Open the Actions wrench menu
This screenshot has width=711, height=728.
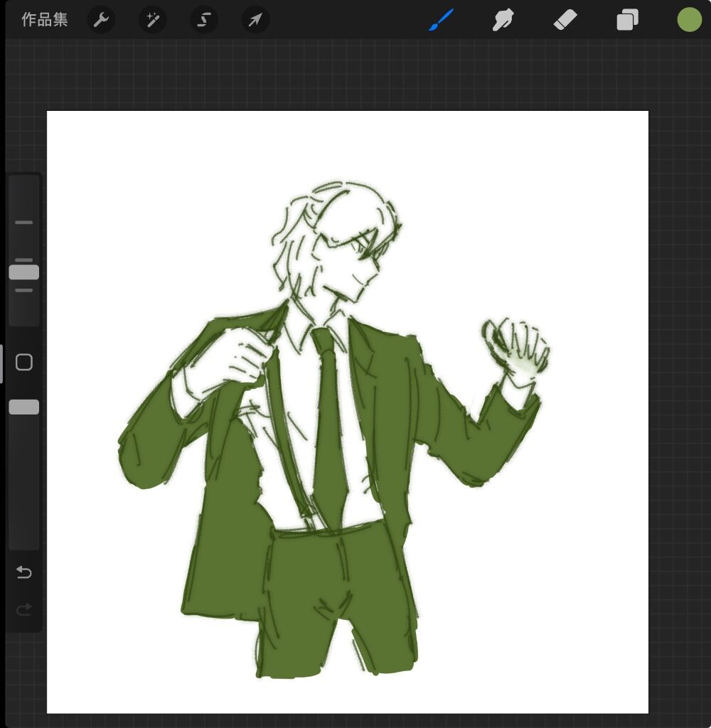(x=101, y=20)
